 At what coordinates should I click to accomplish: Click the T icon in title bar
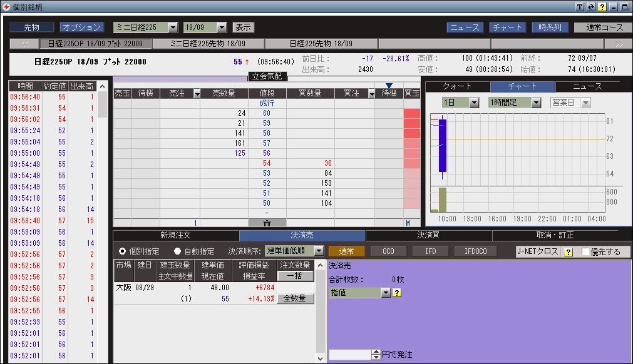click(580, 7)
